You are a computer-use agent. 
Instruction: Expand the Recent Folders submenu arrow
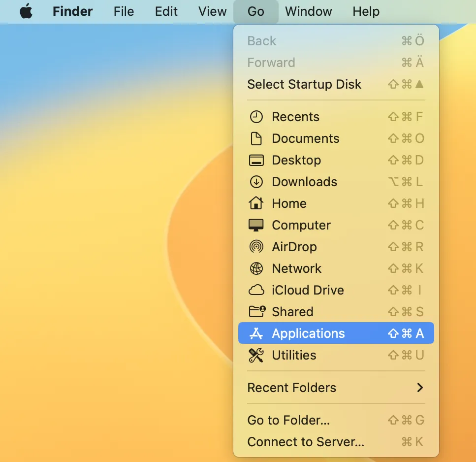pos(420,388)
